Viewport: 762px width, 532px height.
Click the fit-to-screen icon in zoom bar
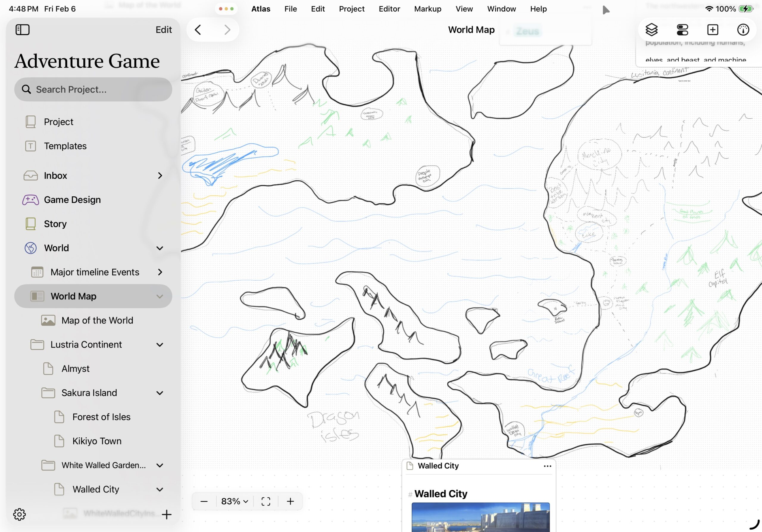tap(266, 501)
